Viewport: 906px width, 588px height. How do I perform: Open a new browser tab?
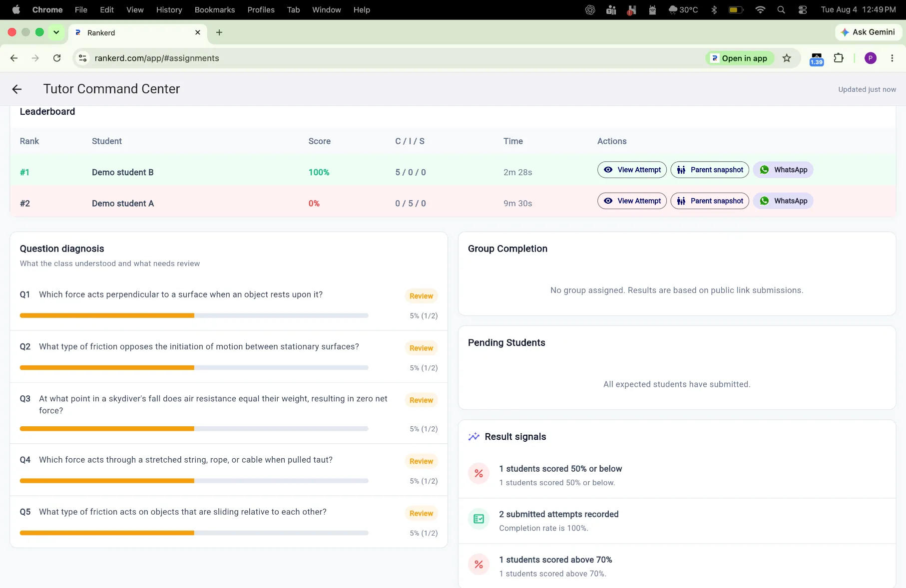click(x=219, y=32)
